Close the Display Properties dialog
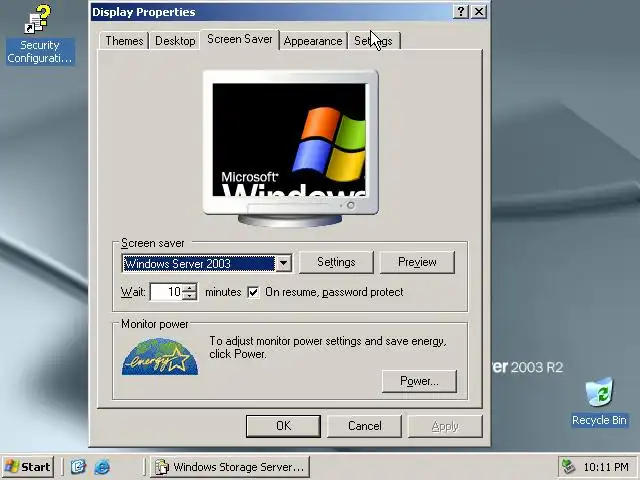 coord(479,11)
